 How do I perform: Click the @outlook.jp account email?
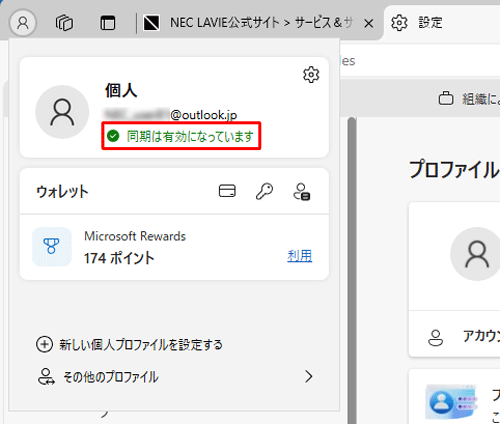(171, 115)
